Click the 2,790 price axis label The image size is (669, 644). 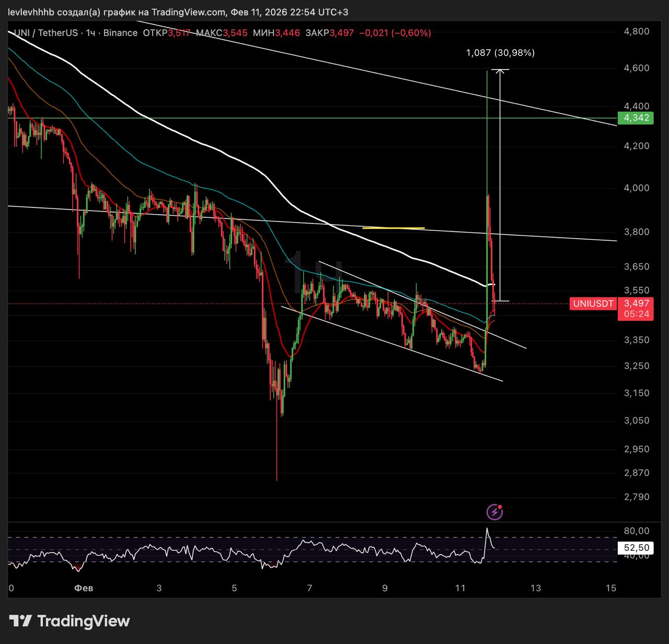[x=637, y=497]
